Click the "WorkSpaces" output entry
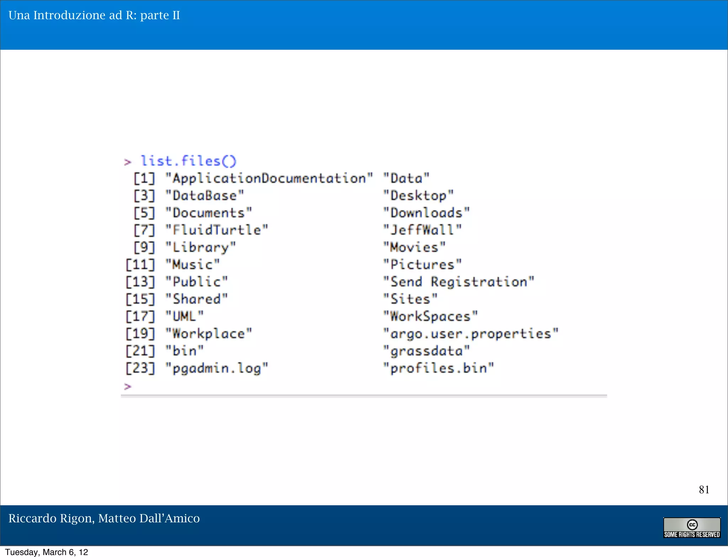 (430, 316)
